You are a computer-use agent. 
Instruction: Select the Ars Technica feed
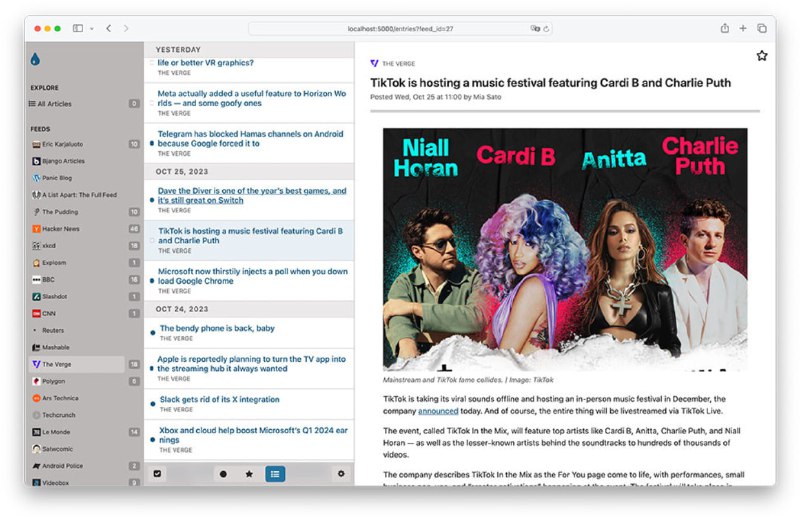coord(60,398)
